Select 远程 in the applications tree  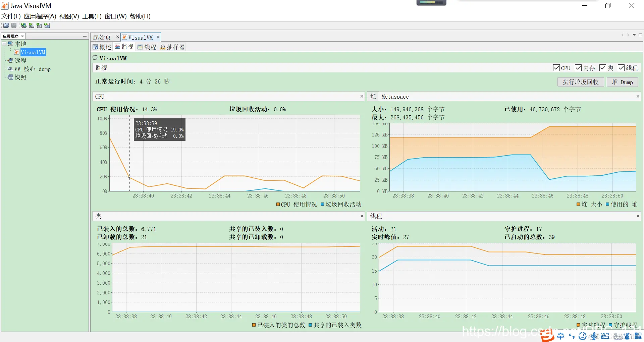click(x=20, y=61)
